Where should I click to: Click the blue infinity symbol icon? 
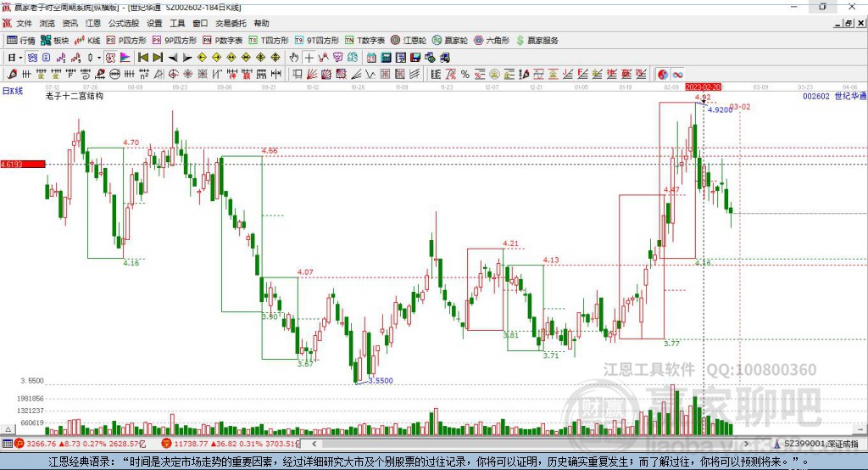click(677, 75)
